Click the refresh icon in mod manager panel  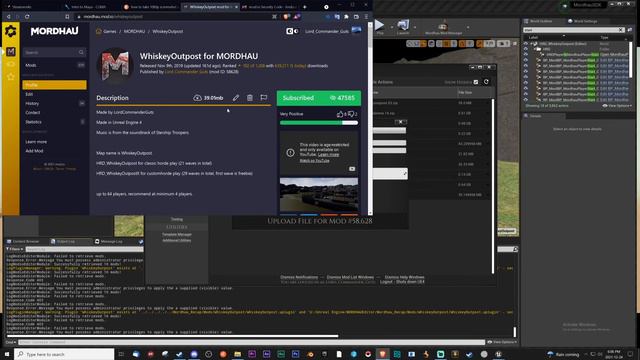click(x=486, y=82)
